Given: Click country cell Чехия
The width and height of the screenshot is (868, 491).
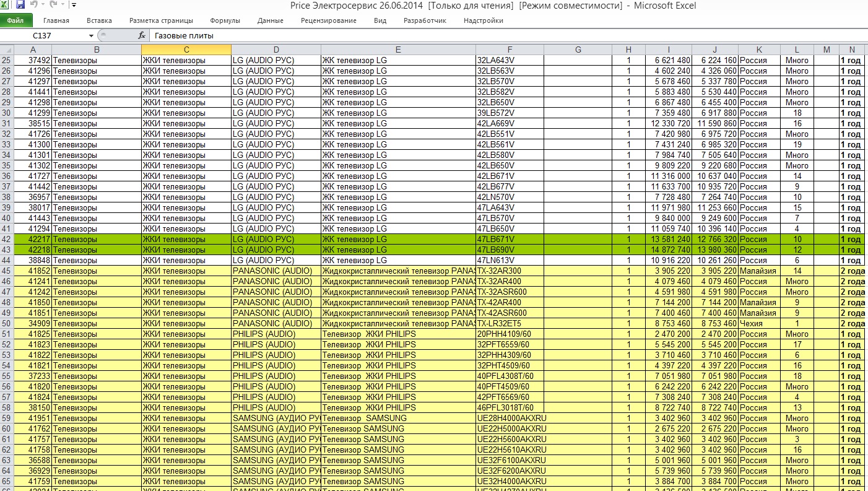Looking at the screenshot, I should click(x=759, y=323).
